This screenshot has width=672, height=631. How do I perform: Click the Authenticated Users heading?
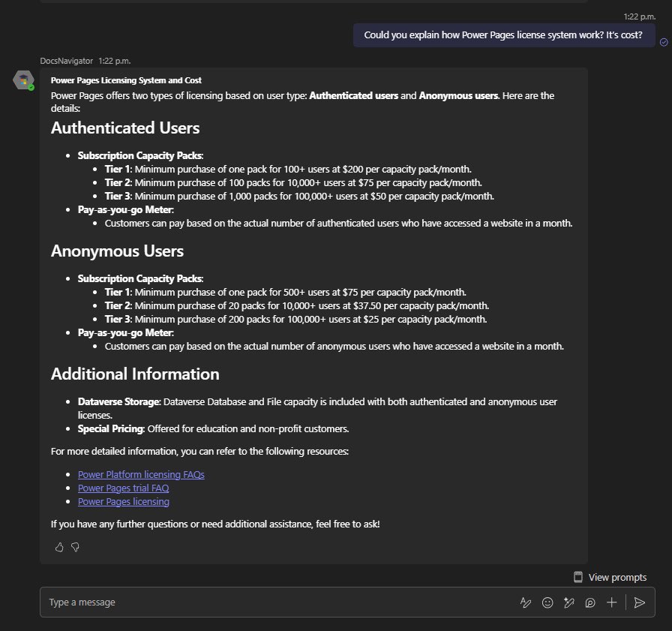click(x=125, y=128)
